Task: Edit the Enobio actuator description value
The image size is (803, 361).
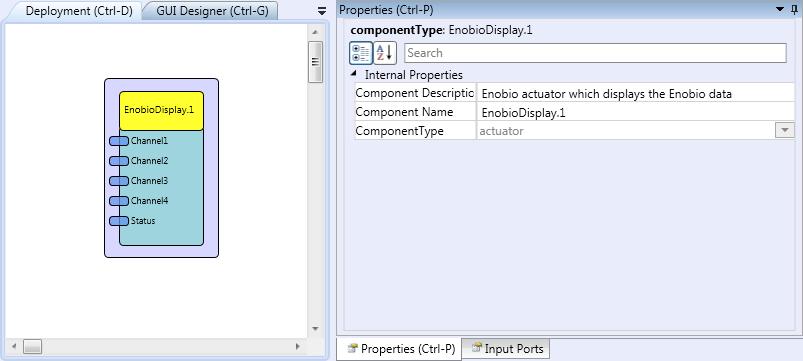Action: (636, 94)
